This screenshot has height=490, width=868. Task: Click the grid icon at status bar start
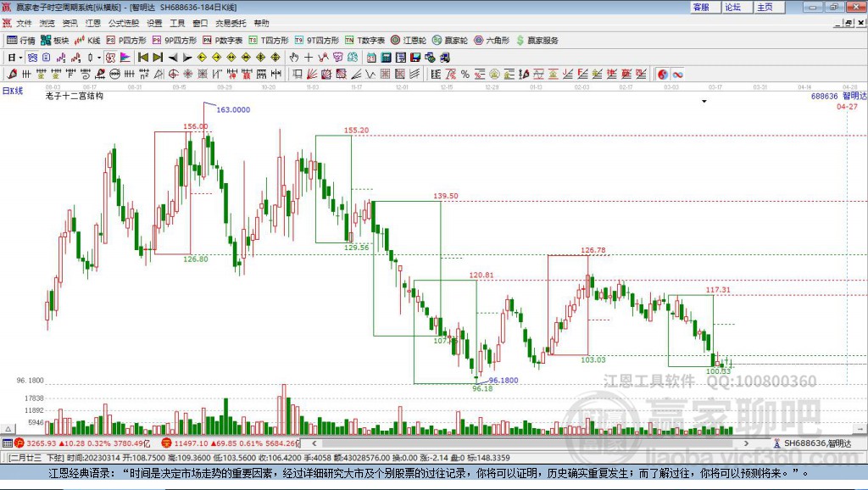7,443
